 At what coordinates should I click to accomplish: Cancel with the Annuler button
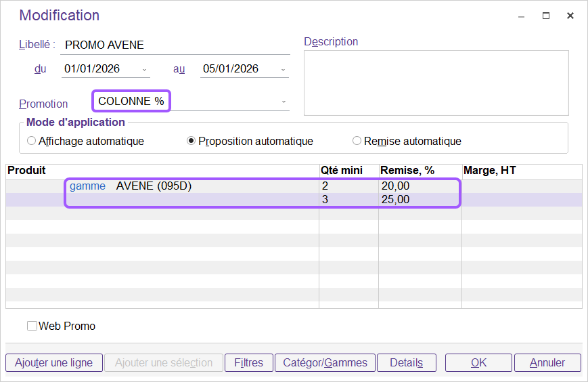[547, 363]
